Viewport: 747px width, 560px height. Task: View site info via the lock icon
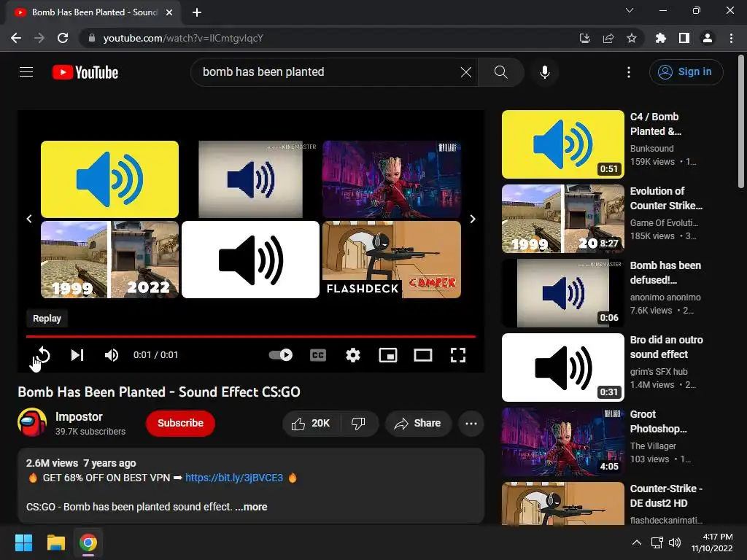pos(91,38)
